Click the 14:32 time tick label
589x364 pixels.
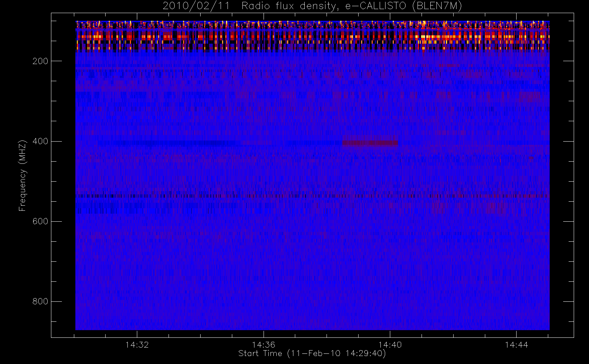click(137, 345)
